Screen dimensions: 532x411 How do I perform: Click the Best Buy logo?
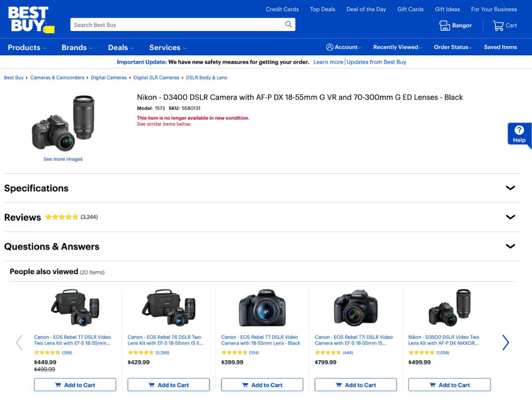29,19
